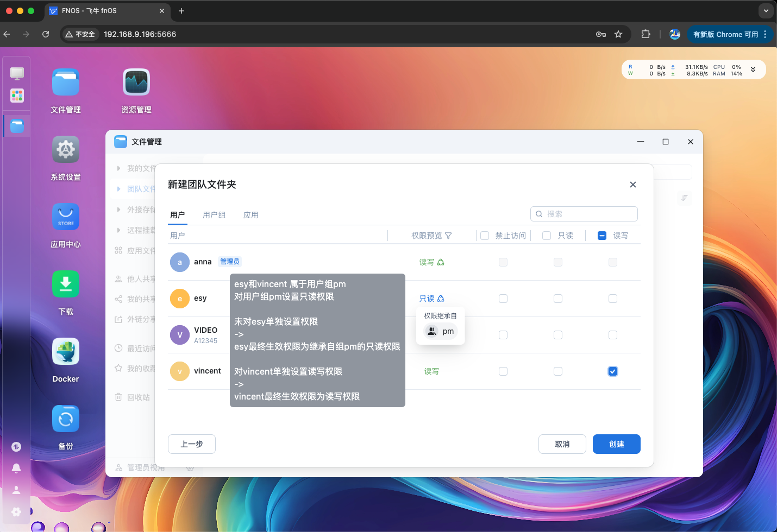Viewport: 777px width, 532px height.
Task: Click the notification bell in sidebar
Action: coord(16,468)
